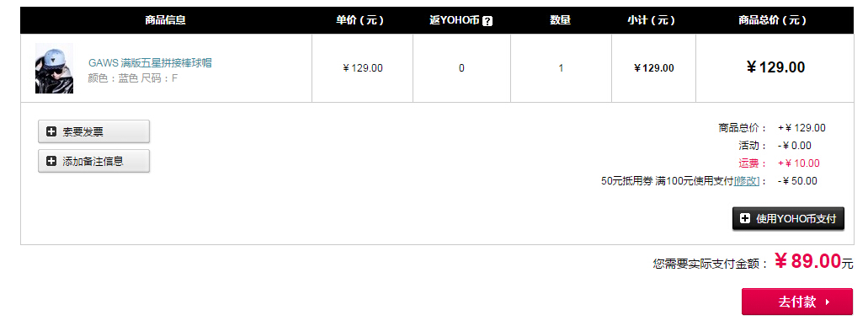
Task: Click the 商品总价（元）column header
Action: pos(773,20)
